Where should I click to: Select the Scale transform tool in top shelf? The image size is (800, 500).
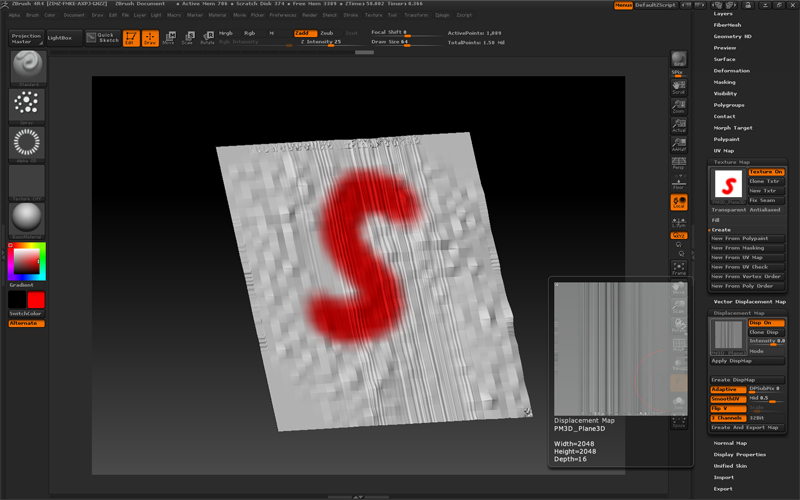[x=188, y=38]
